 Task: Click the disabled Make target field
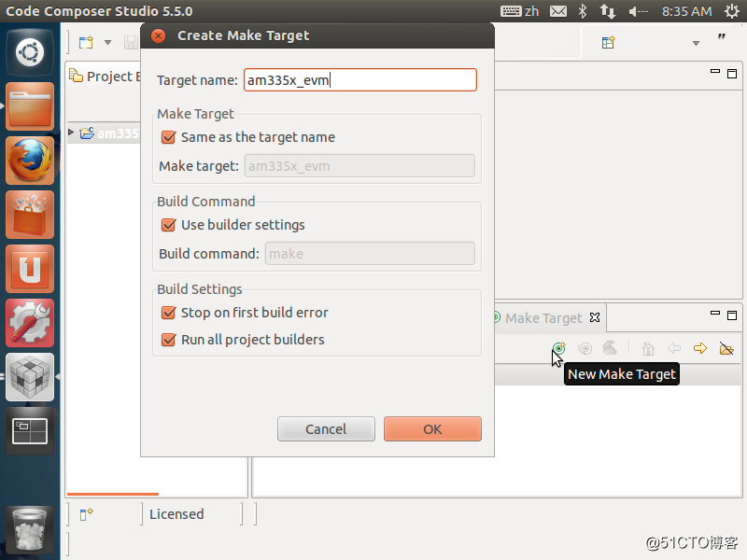(359, 166)
